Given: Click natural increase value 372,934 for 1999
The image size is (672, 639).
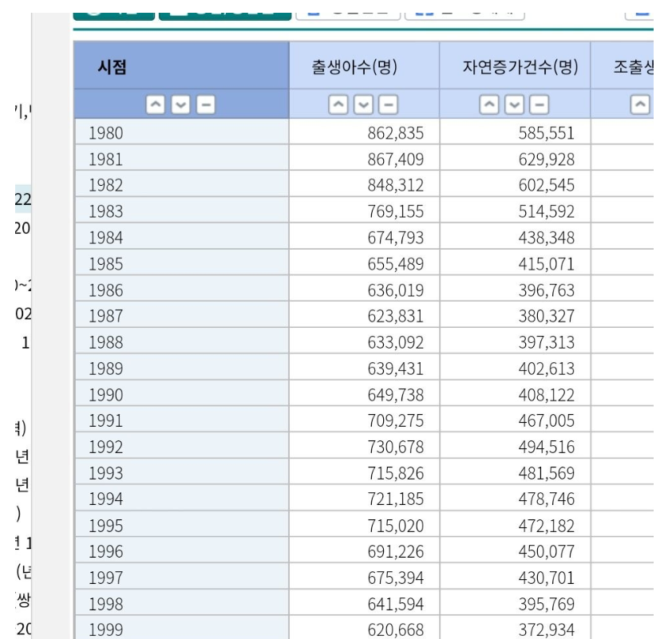Looking at the screenshot, I should (547, 630).
